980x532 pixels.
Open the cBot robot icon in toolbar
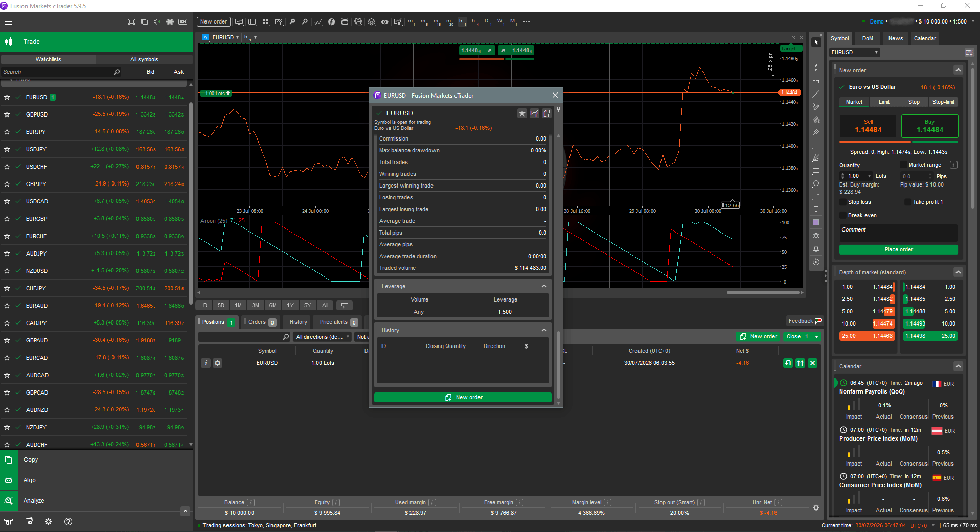pos(345,22)
